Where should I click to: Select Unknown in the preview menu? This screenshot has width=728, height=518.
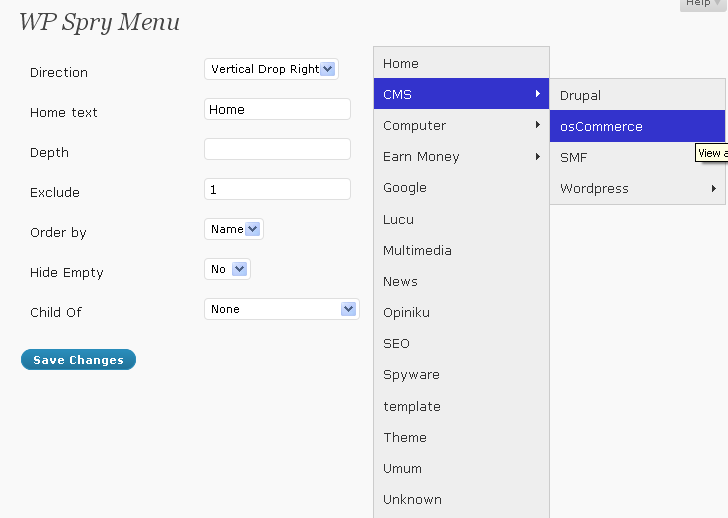[461, 499]
